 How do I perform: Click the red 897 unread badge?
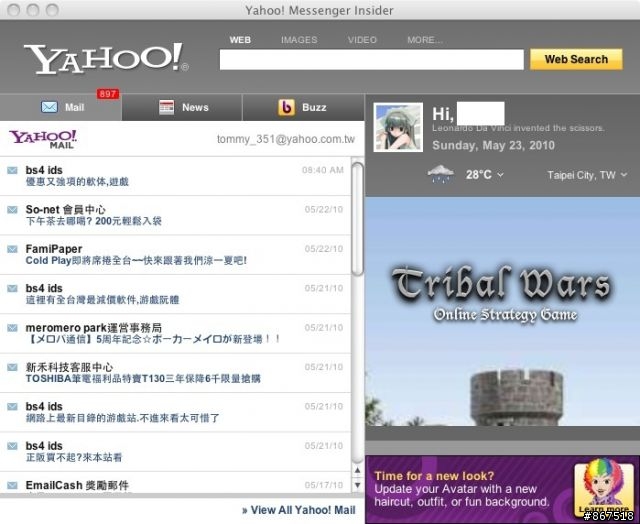[108, 94]
